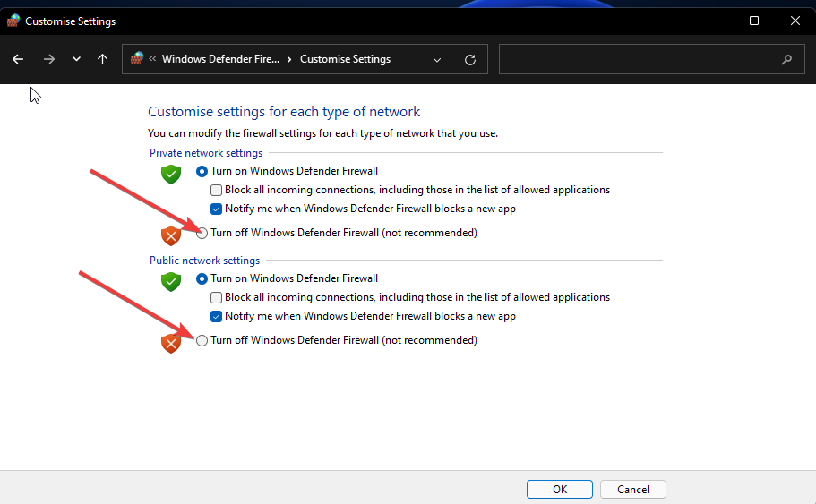The width and height of the screenshot is (816, 504).
Task: Check Block all incoming connections under private
Action: (216, 191)
